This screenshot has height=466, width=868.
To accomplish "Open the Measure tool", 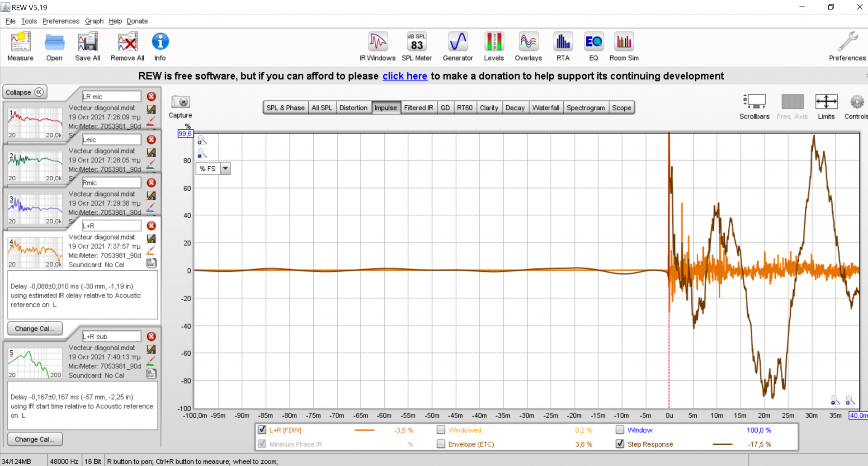I will 20,46.
